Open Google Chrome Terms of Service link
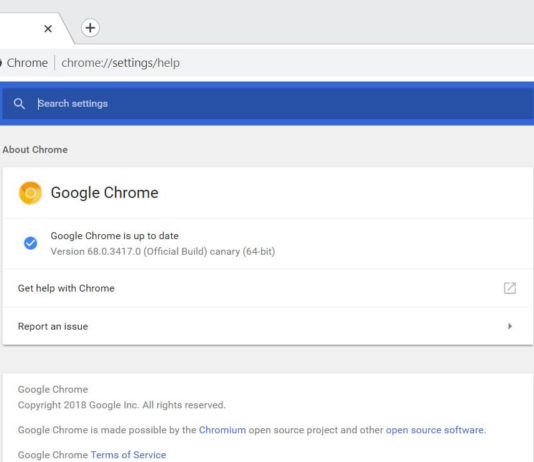 [128, 455]
